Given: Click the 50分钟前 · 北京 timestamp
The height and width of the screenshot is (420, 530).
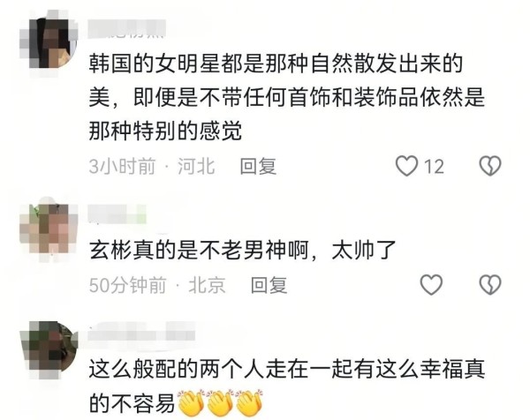Looking at the screenshot, I should pyautogui.click(x=157, y=285).
